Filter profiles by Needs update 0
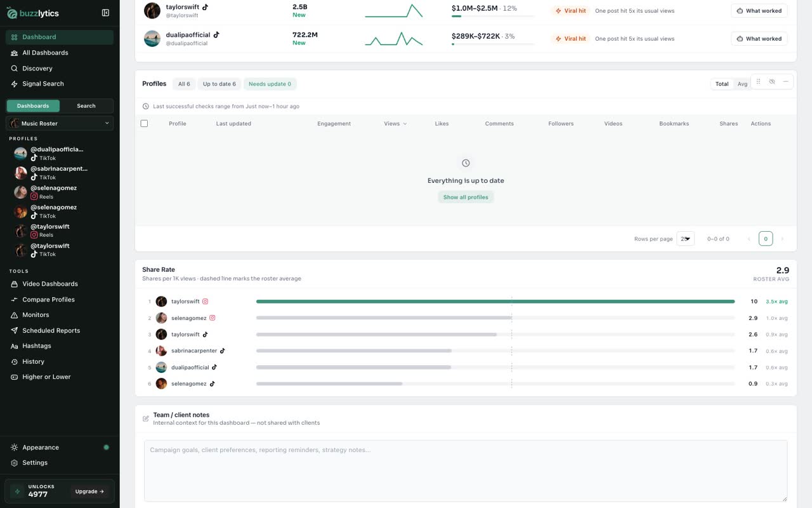 pos(270,84)
